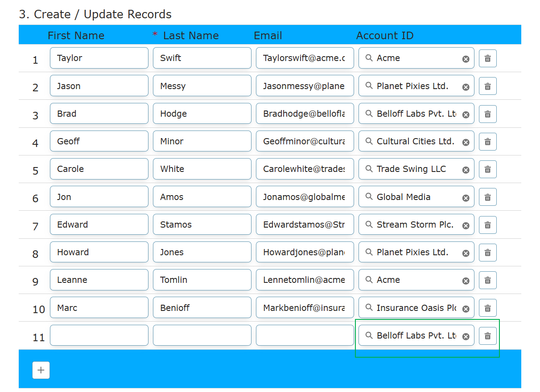The width and height of the screenshot is (540, 392).
Task: Delete row 10 with Marc Benioff
Action: pos(487,308)
